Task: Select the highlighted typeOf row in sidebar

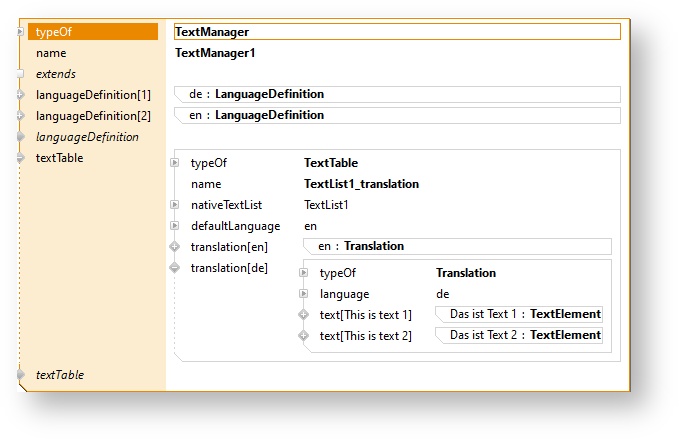Action: 93,32
